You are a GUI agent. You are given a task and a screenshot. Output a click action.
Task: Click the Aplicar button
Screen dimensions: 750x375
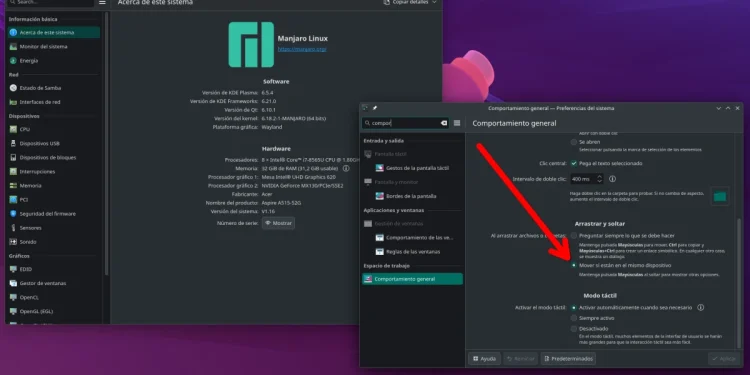723,358
